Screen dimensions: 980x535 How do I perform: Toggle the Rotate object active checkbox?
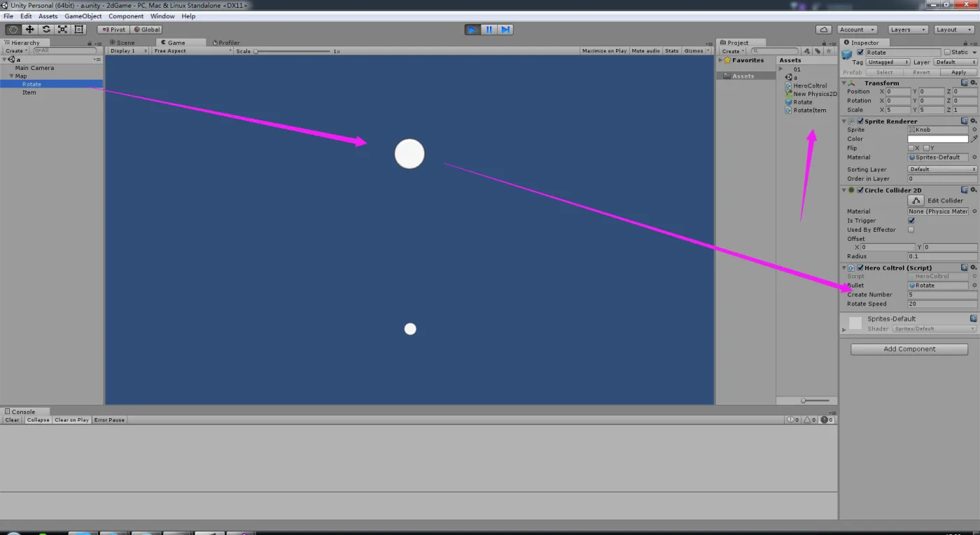(x=860, y=53)
